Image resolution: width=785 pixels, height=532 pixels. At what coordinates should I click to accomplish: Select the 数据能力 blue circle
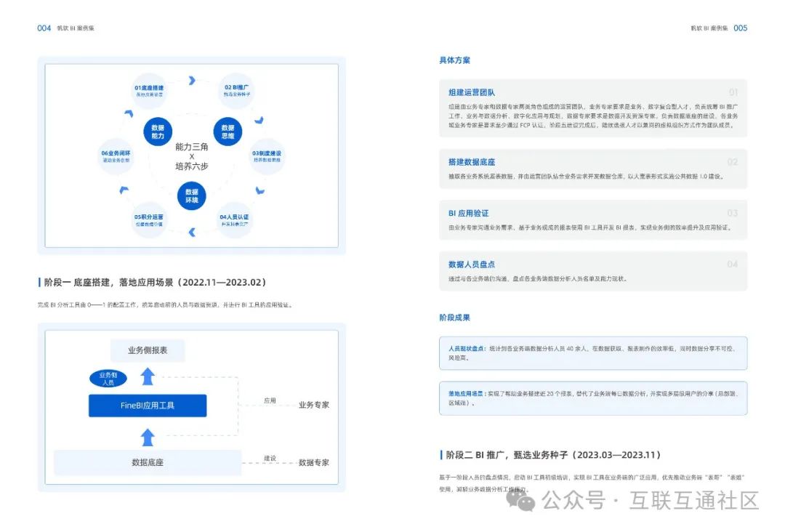coord(158,132)
